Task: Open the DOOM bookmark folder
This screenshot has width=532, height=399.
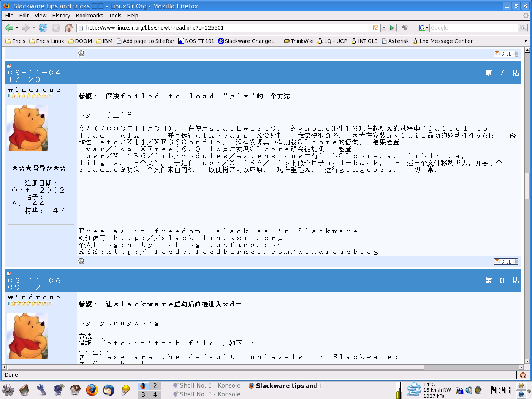Action: click(x=80, y=41)
